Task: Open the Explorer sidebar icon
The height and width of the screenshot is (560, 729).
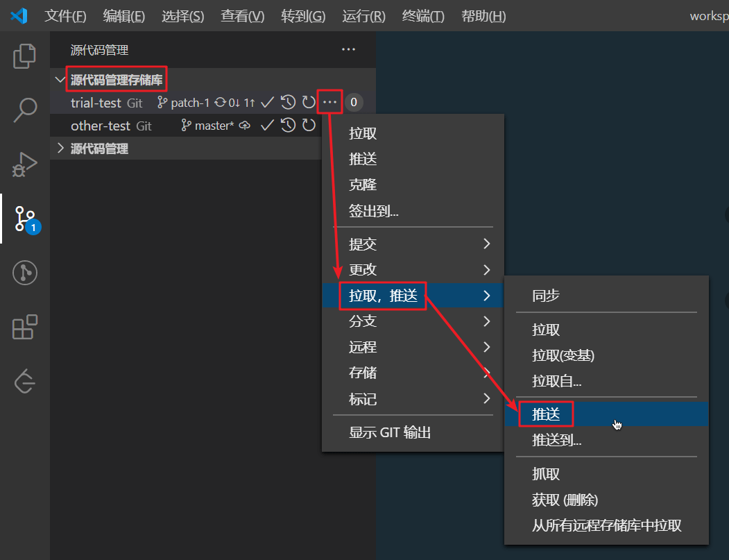Action: (x=24, y=56)
